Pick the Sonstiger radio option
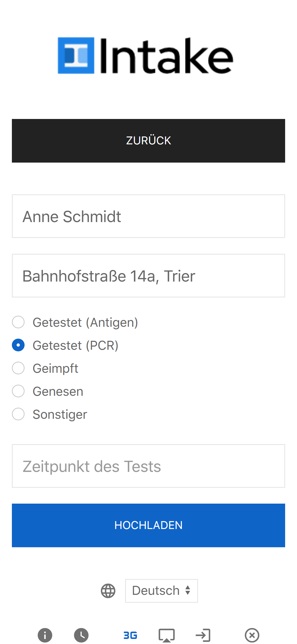Screen dimensions: 297x644 pos(18,414)
